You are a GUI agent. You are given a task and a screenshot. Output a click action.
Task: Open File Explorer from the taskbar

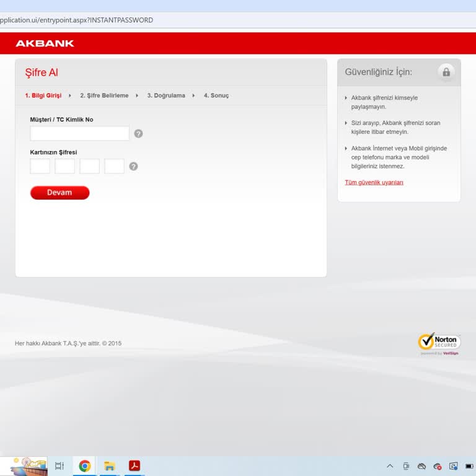109,465
